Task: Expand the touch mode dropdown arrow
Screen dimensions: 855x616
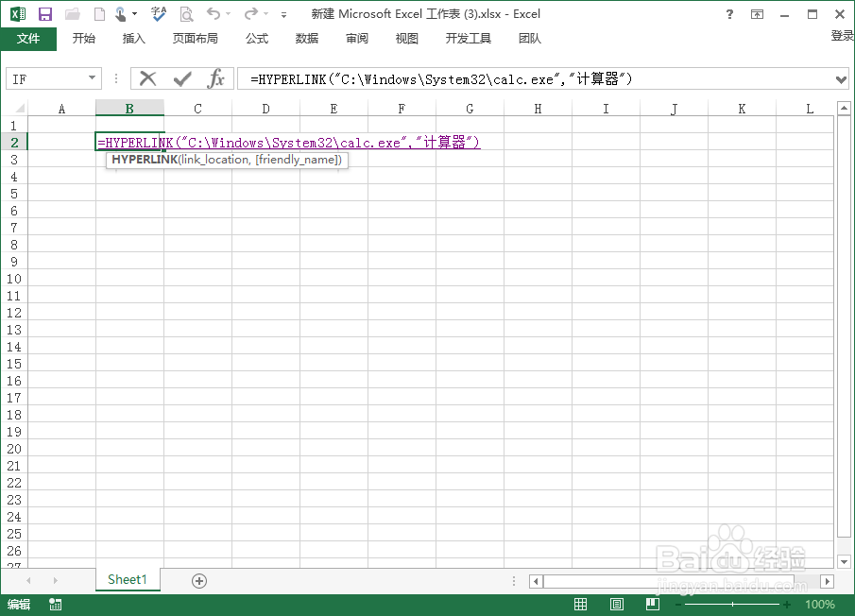Action: pyautogui.click(x=135, y=14)
